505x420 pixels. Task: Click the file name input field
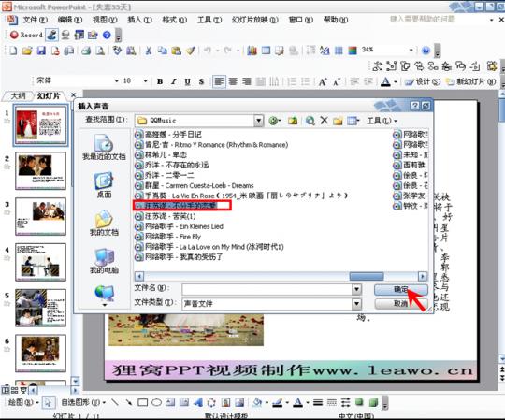click(x=267, y=289)
